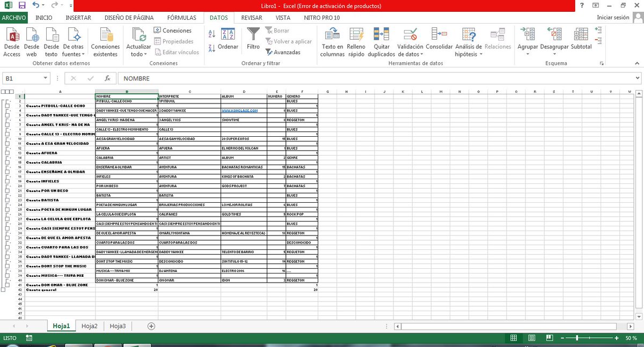Switch to sheet Hoja3
The height and width of the screenshot is (347, 644).
[x=118, y=326]
